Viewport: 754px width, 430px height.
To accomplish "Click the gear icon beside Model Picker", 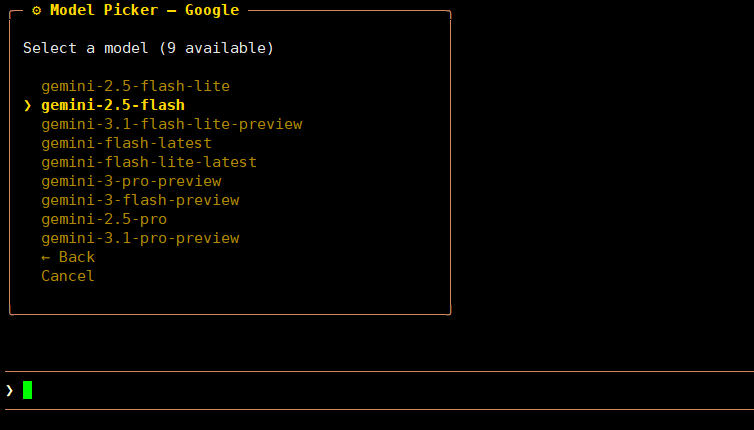I will click(x=36, y=10).
